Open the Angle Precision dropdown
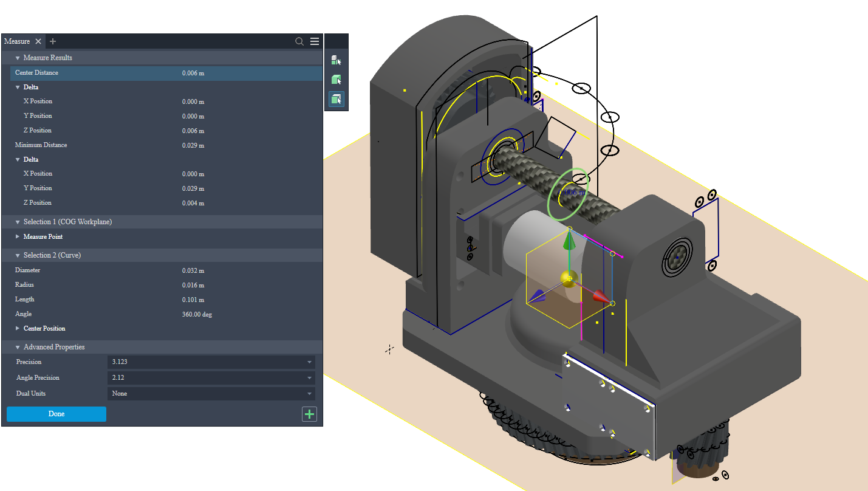 click(211, 378)
